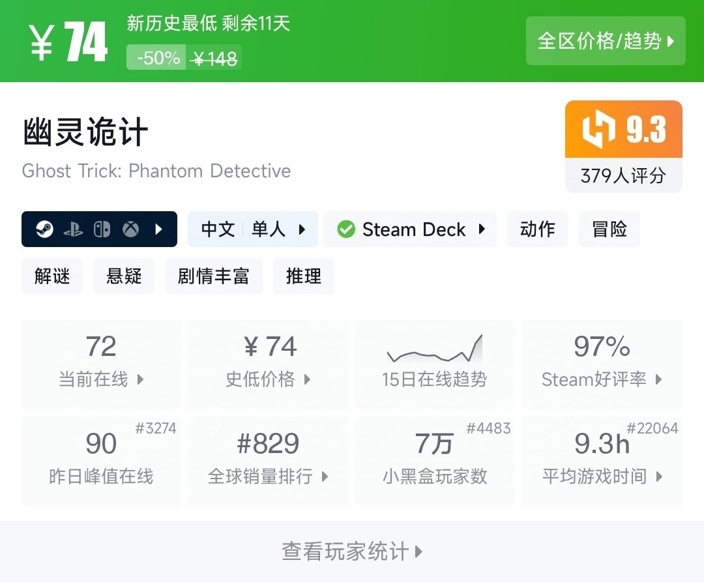
Task: Click the green Steam Deck verified checkmark icon
Action: tap(345, 229)
